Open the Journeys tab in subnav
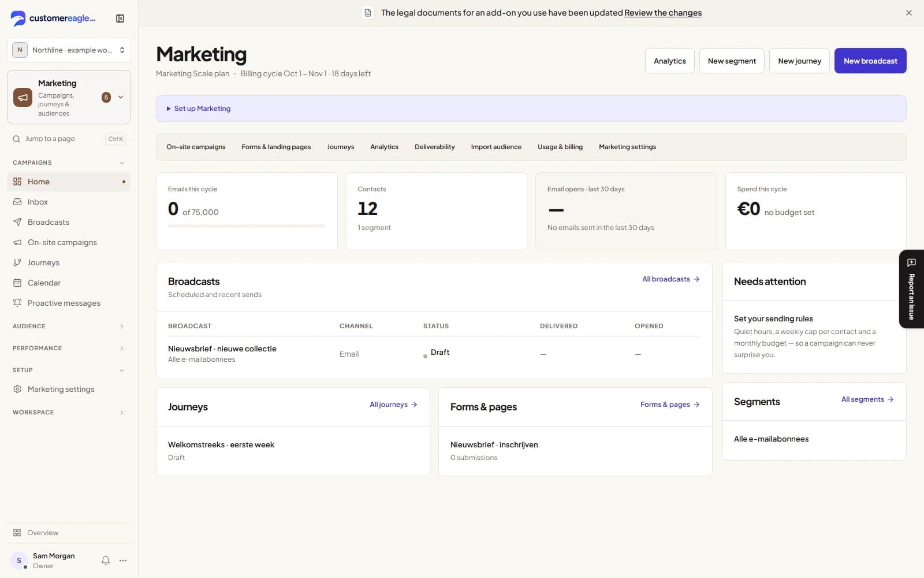Viewport: 924px width, 578px height. [x=341, y=147]
